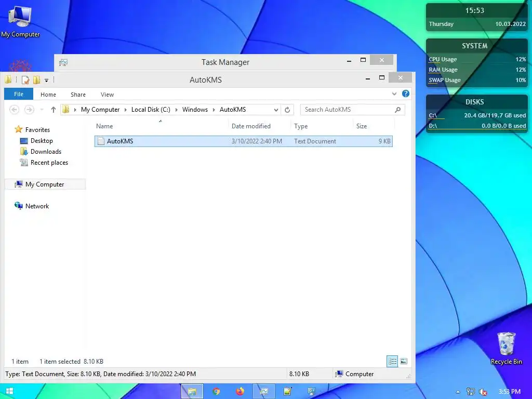The width and height of the screenshot is (532, 399).
Task: Click the search magnifier icon
Action: [x=397, y=110]
